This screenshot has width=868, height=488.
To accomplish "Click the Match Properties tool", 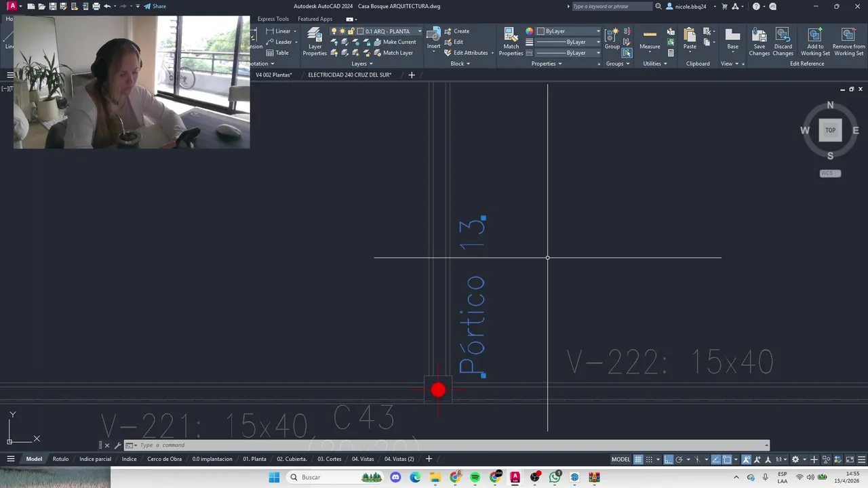I will [511, 42].
